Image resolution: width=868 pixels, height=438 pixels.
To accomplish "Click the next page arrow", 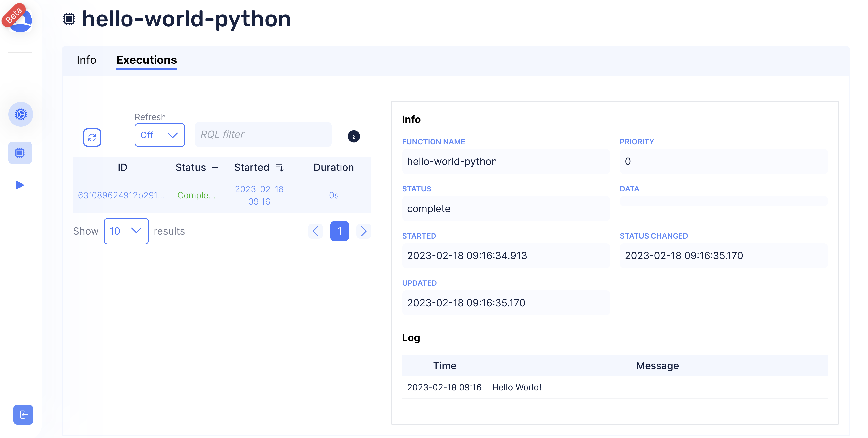I will pos(363,231).
